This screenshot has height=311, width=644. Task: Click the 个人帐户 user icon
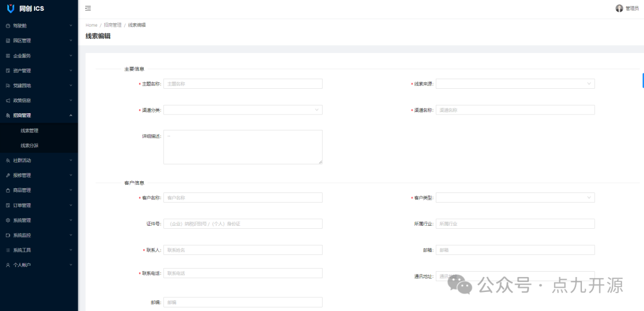pos(8,265)
